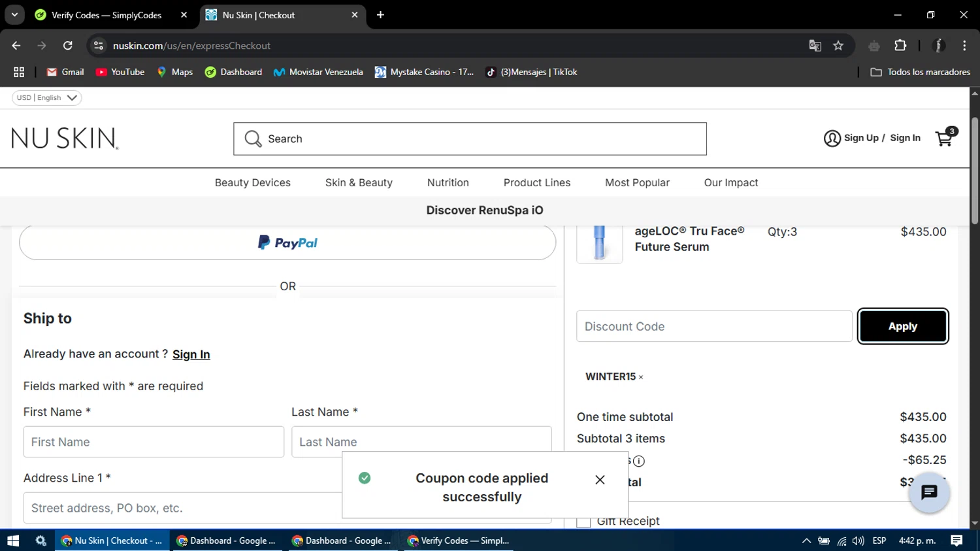Screen dimensions: 980x551
Task: View site information icon in address bar
Action: pos(99,46)
